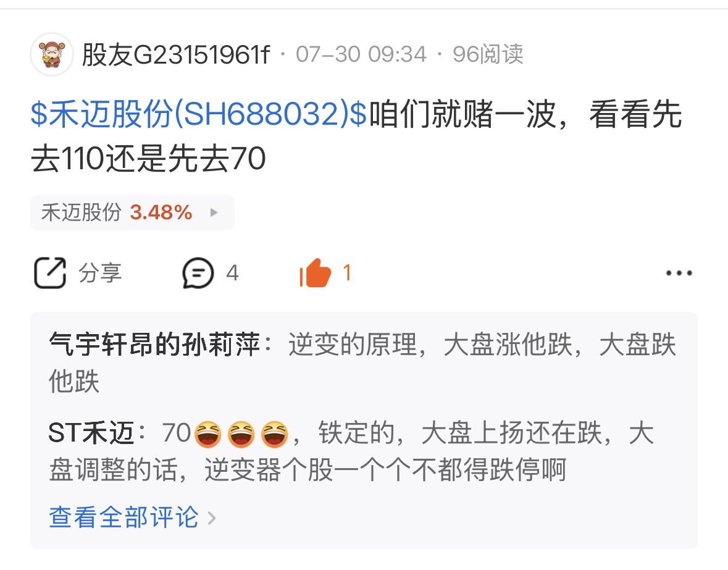Open commenter 气宇轩昂的孙莉萍 profile
728x570 pixels.
pos(154,345)
